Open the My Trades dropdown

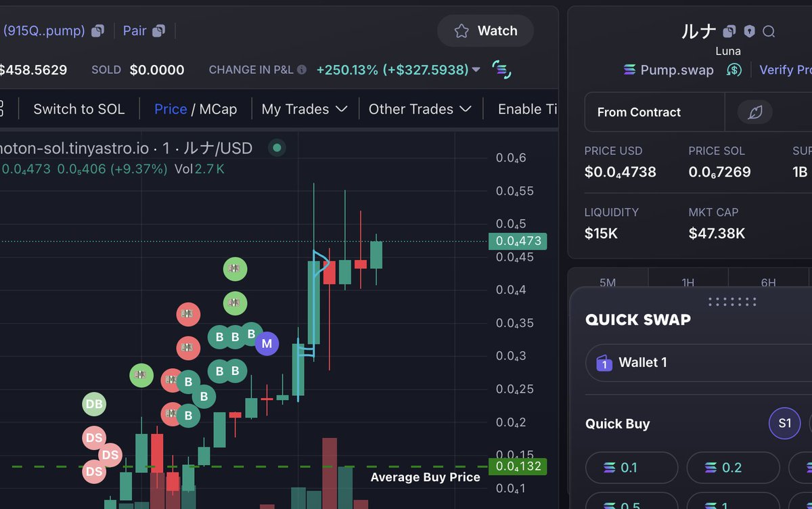[304, 109]
